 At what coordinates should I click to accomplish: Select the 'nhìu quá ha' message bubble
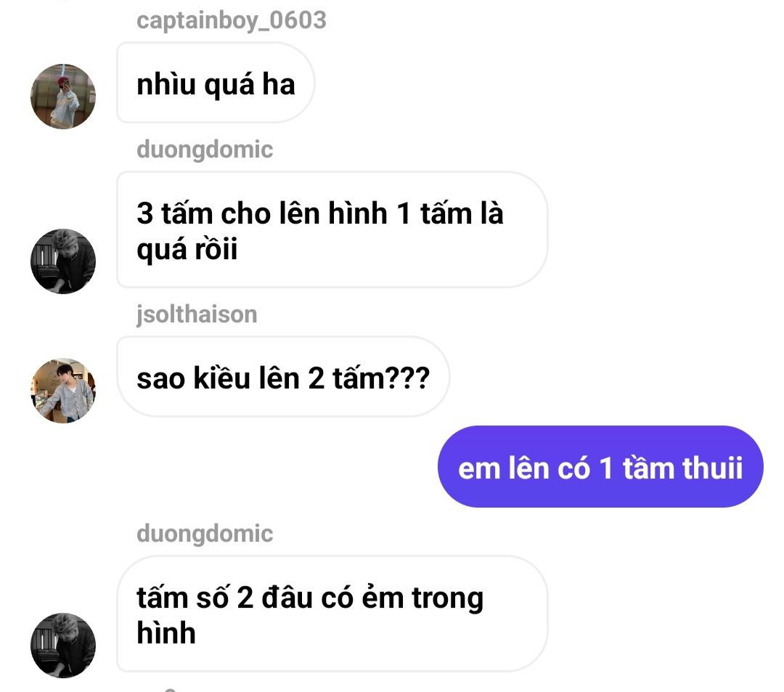point(216,83)
